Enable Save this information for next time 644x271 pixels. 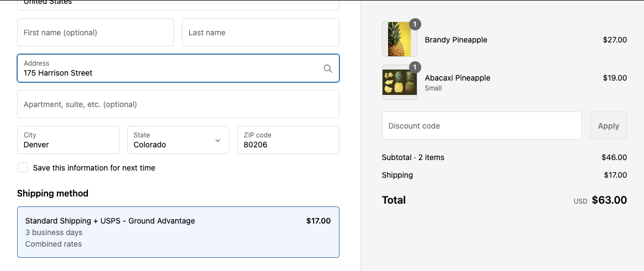point(23,167)
